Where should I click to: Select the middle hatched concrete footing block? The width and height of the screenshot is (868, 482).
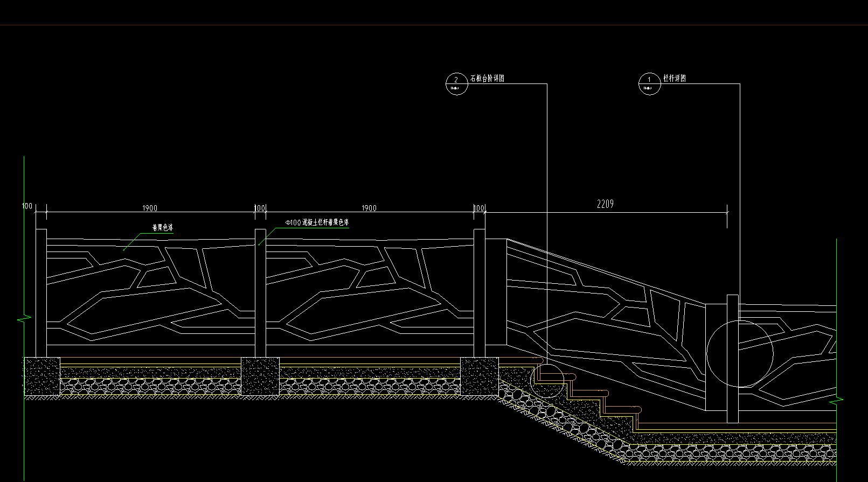260,376
